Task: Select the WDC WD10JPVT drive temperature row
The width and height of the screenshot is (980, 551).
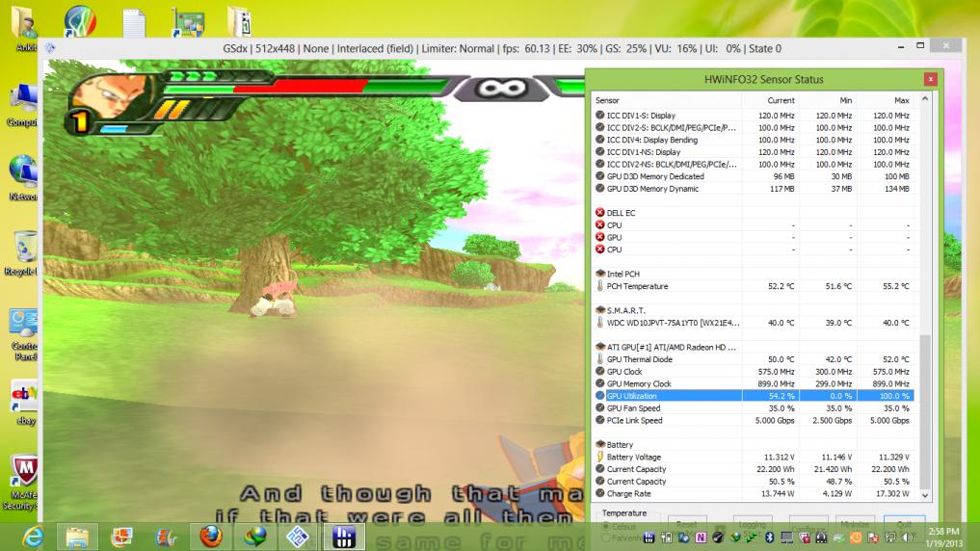Action: coord(754,323)
